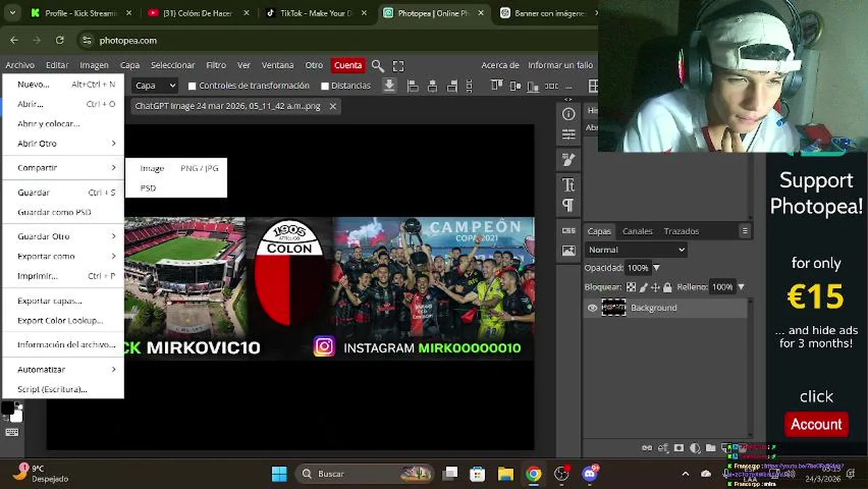Image resolution: width=868 pixels, height=489 pixels.
Task: Align vertical centers icon
Action: click(x=515, y=86)
